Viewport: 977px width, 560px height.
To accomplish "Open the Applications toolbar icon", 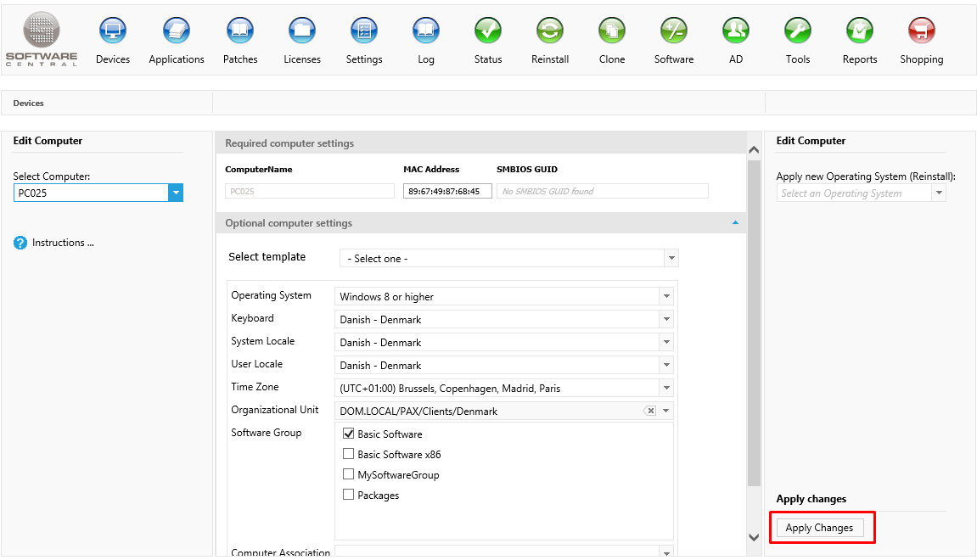I will pos(177,32).
